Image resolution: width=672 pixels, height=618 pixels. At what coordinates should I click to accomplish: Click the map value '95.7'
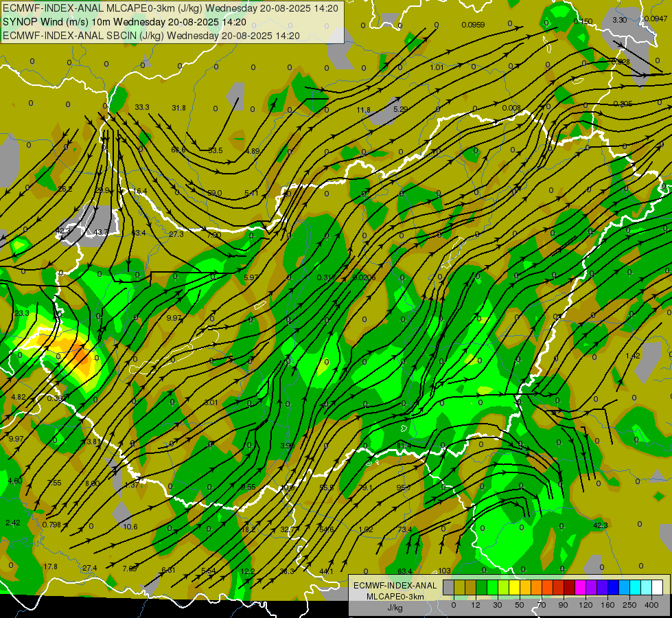(x=404, y=488)
